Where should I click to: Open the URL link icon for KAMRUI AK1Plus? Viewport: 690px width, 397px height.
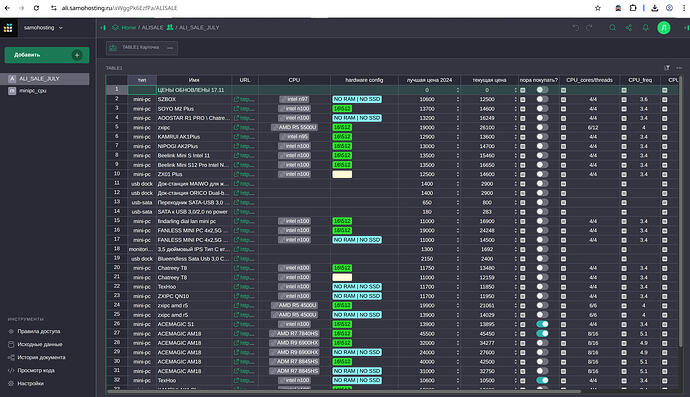click(x=236, y=137)
